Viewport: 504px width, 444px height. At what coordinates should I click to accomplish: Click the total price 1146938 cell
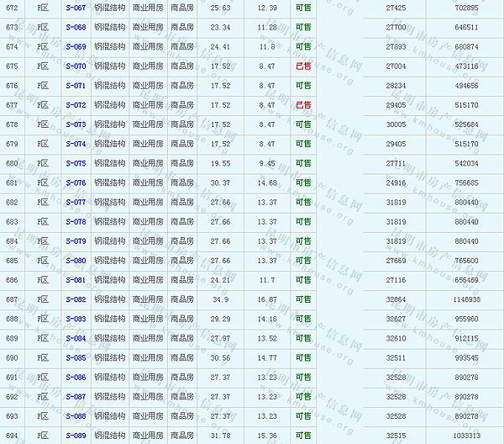pyautogui.click(x=465, y=299)
